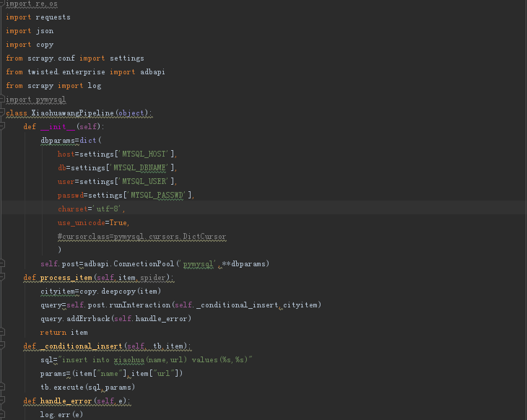Click 'handle_error' inside the addErrback call
The image size is (527, 420).
[x=161, y=318]
